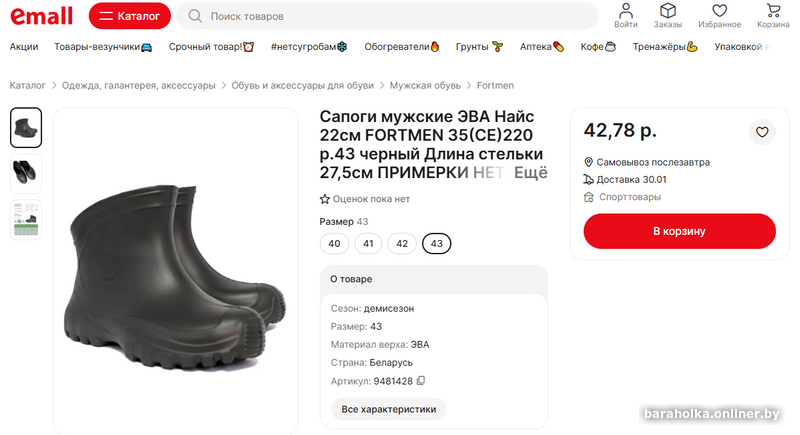Expand Все характеристики list
The image size is (800, 435).
click(x=389, y=409)
